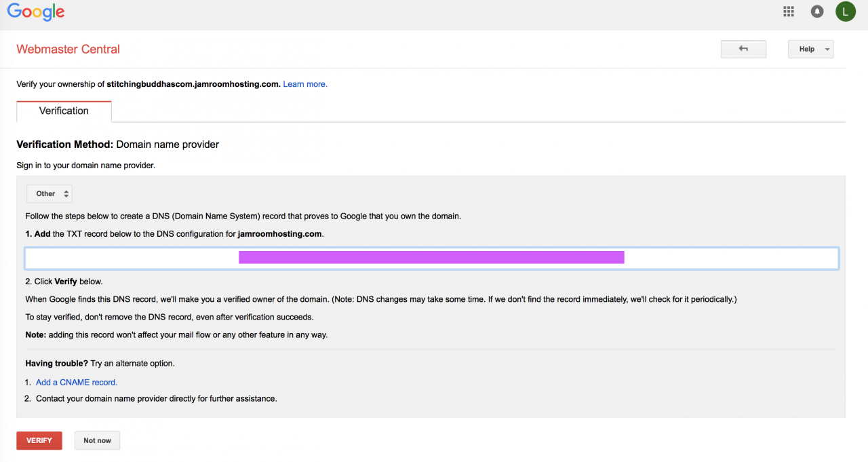Switch to the Verification tab
868x462 pixels.
click(x=64, y=111)
